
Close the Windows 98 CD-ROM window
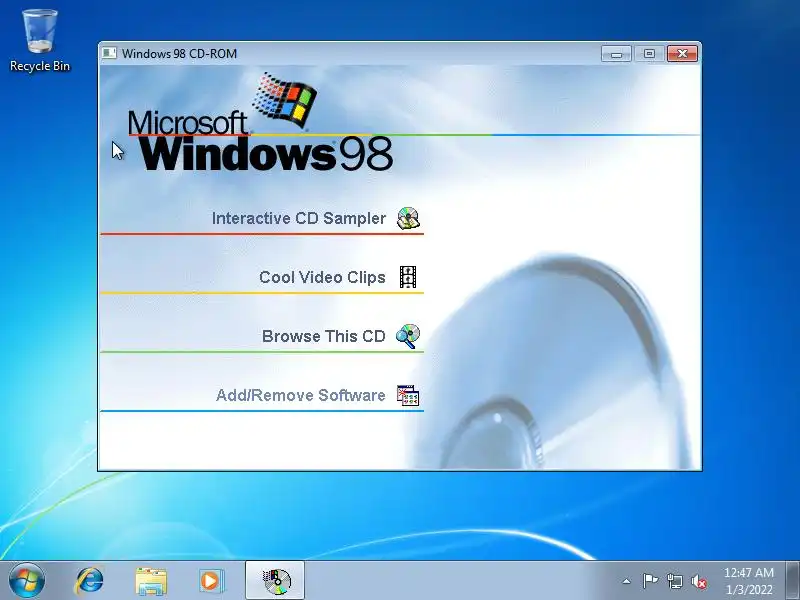682,54
